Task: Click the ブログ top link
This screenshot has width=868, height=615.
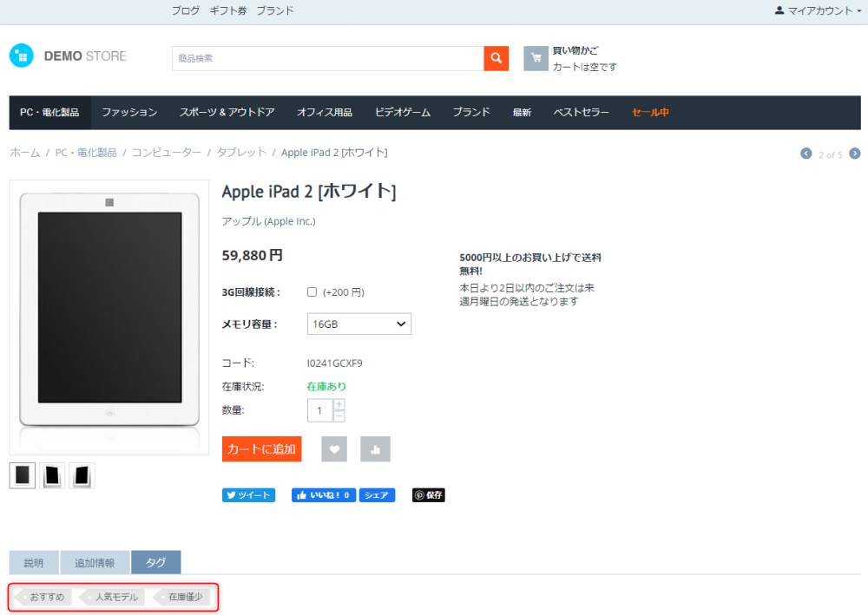Action: (186, 10)
